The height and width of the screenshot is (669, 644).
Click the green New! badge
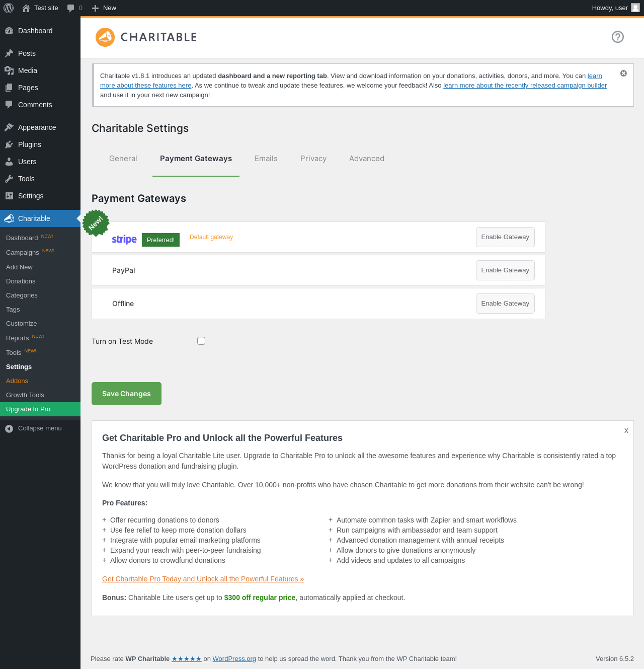(x=96, y=223)
